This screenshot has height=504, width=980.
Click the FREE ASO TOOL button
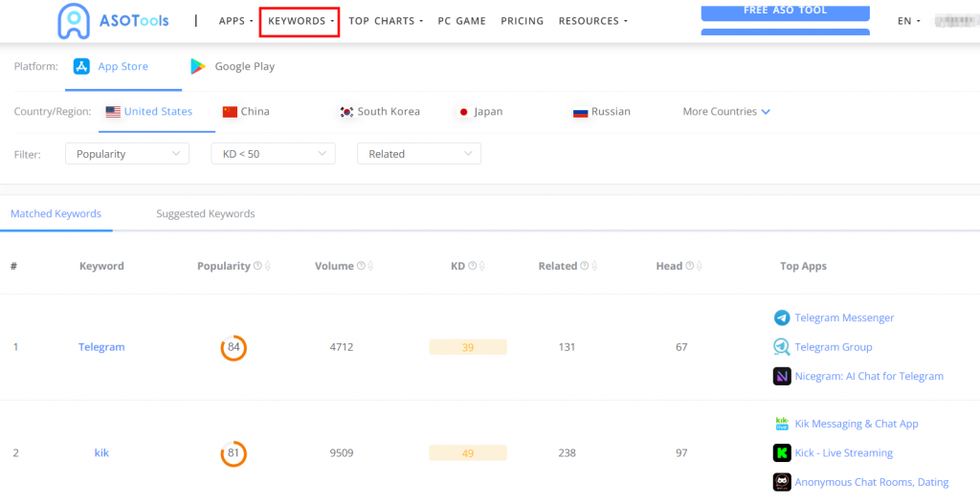pyautogui.click(x=785, y=11)
